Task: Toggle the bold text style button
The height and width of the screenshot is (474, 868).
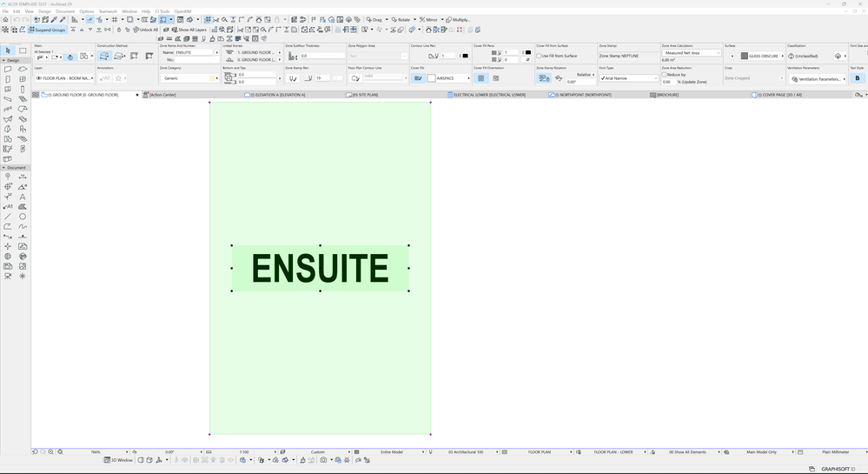Action: 858,78
